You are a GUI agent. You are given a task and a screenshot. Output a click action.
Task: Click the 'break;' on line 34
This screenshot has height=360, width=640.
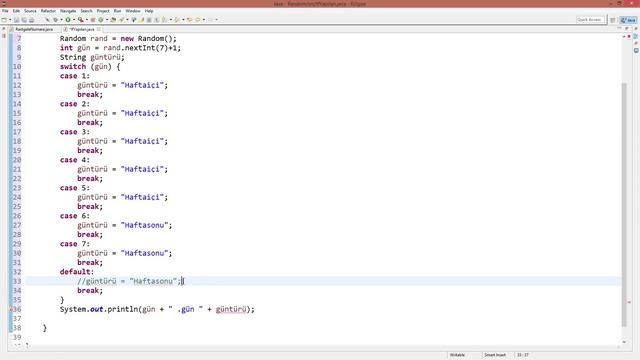[90, 291]
